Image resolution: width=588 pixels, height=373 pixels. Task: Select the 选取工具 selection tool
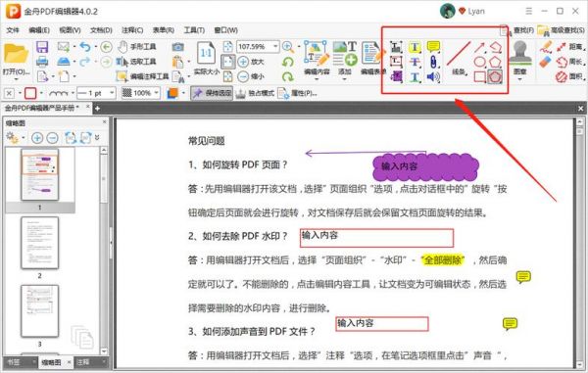pyautogui.click(x=136, y=62)
